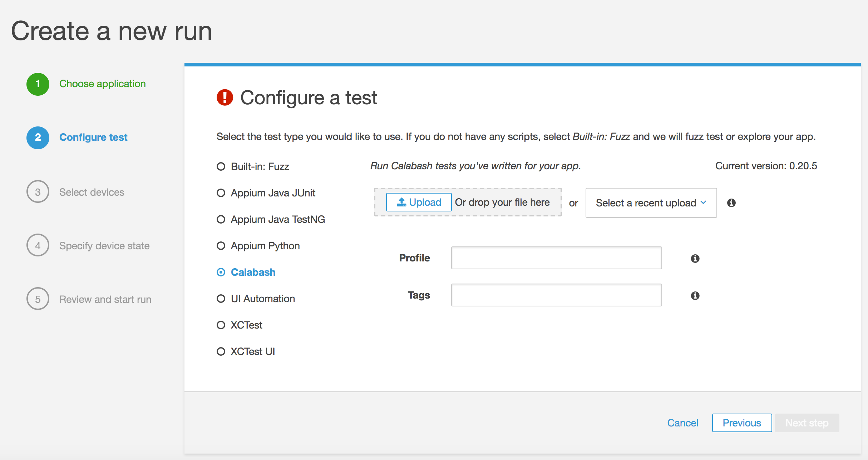Select the Appium Python test type
Viewport: 868px width, 460px height.
[x=221, y=246]
